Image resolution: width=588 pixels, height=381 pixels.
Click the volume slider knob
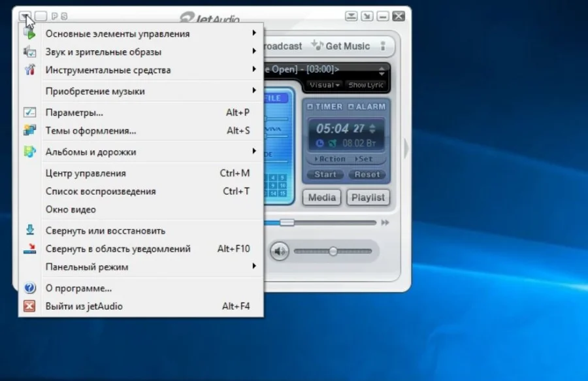pos(333,251)
